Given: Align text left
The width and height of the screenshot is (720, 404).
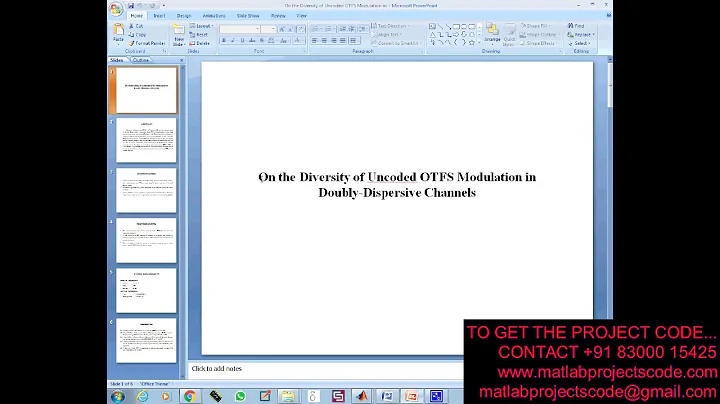Looking at the screenshot, I should 314,40.
